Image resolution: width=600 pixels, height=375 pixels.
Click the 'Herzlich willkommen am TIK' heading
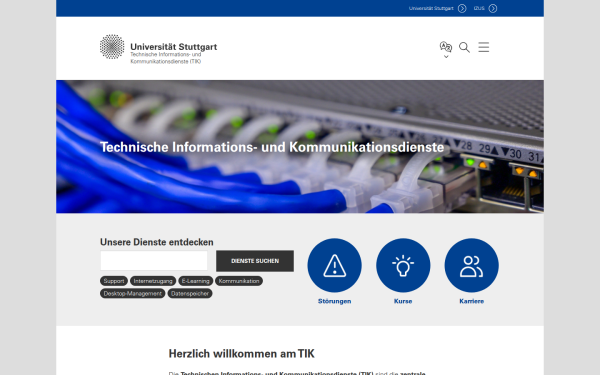(241, 354)
